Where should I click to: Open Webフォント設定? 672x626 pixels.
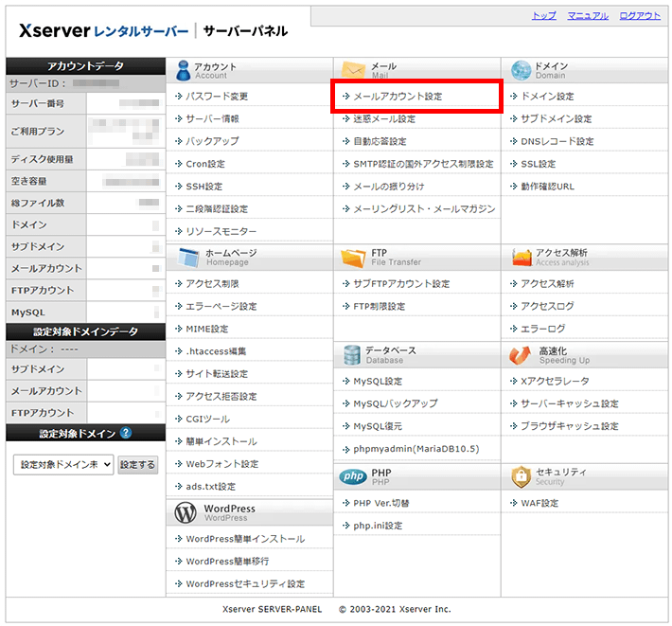(x=222, y=464)
